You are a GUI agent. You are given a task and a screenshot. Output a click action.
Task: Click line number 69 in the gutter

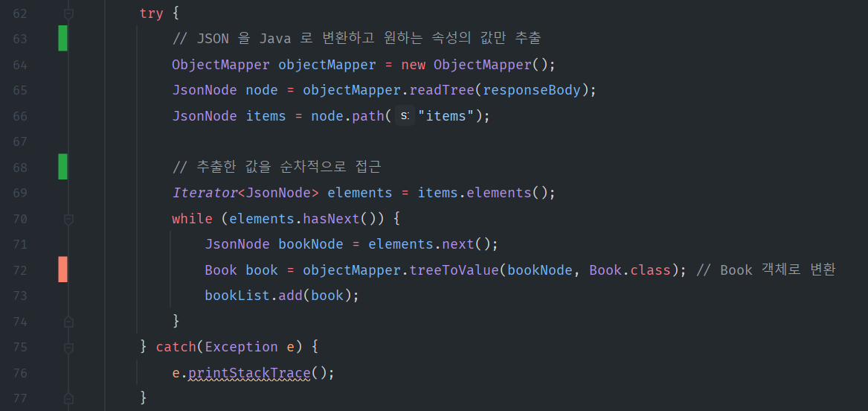[20, 193]
